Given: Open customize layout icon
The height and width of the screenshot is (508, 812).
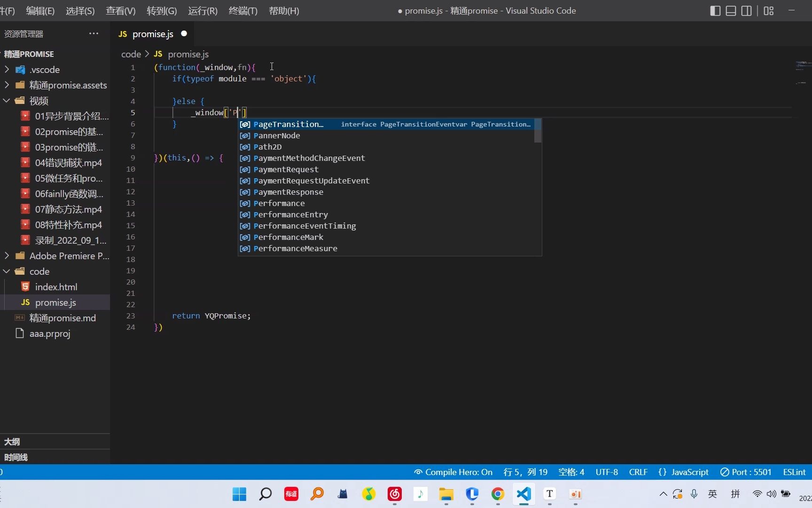Looking at the screenshot, I should [769, 11].
